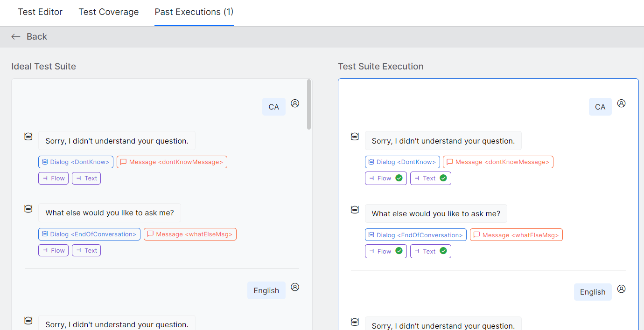This screenshot has height=330, width=644.
Task: Click green check on Text tag under EndOfConversation execution
Action: [443, 251]
